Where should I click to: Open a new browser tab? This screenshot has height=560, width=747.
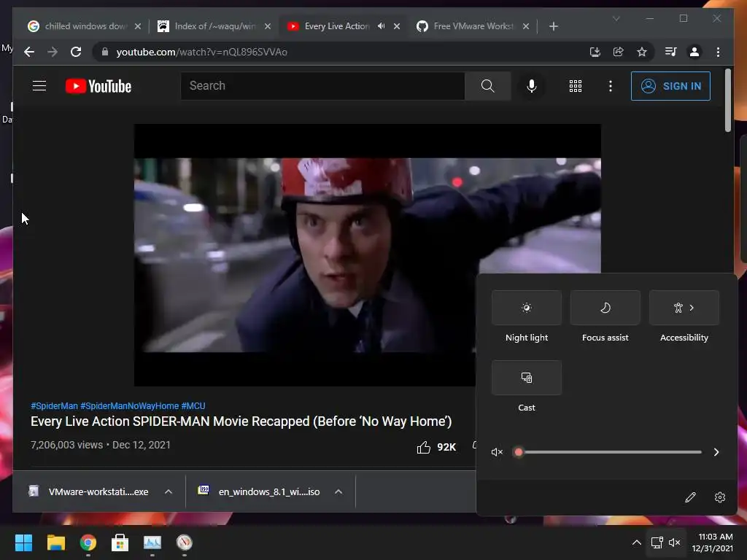click(553, 26)
